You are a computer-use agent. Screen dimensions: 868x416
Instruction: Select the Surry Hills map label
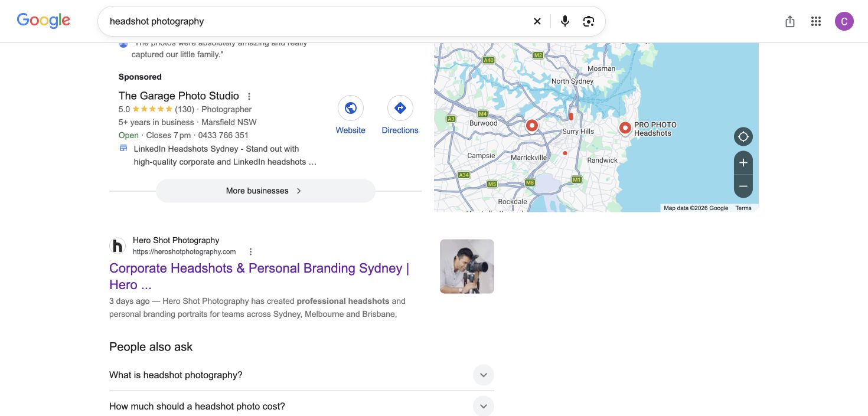point(578,132)
